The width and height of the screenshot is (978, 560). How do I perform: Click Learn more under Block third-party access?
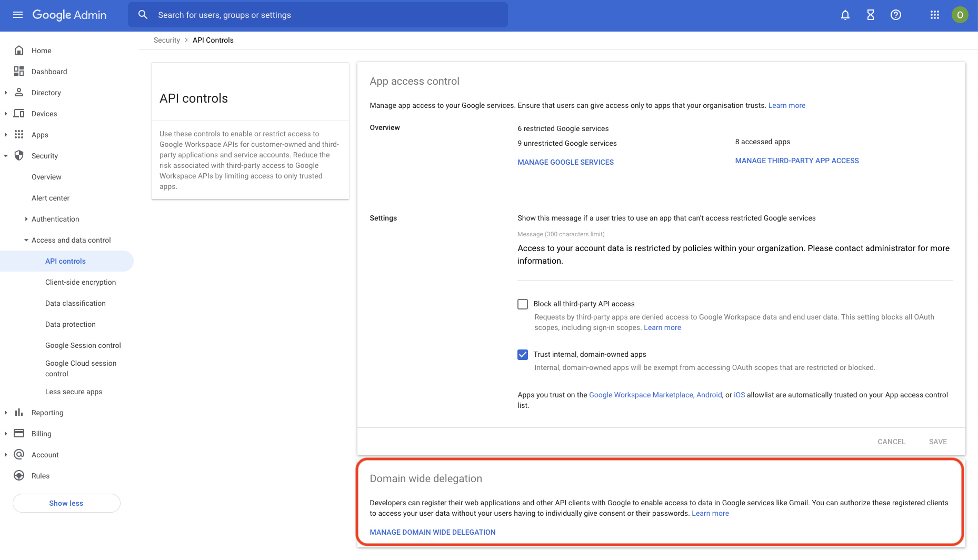point(662,327)
